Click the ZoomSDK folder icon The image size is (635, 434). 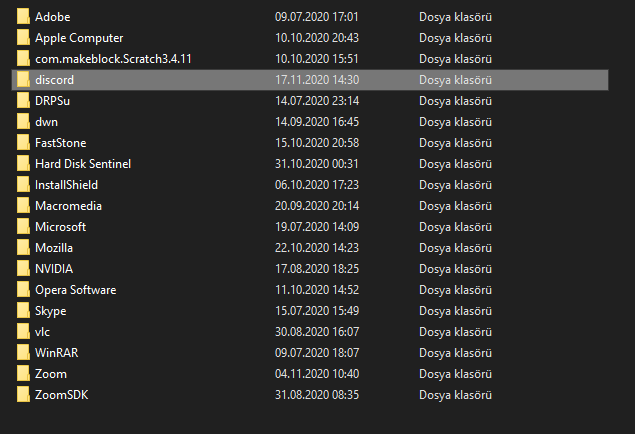click(23, 395)
